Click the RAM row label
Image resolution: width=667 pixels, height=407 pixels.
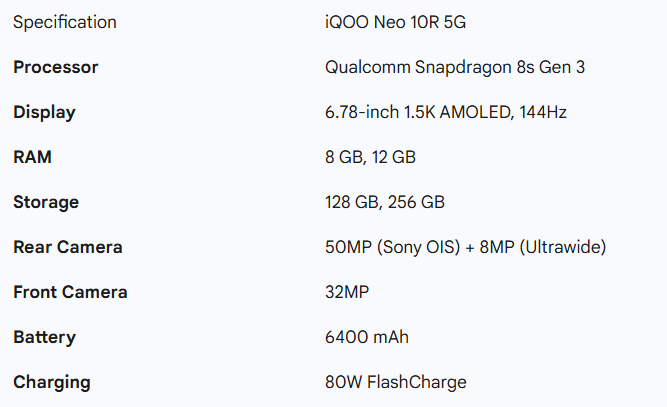click(32, 157)
